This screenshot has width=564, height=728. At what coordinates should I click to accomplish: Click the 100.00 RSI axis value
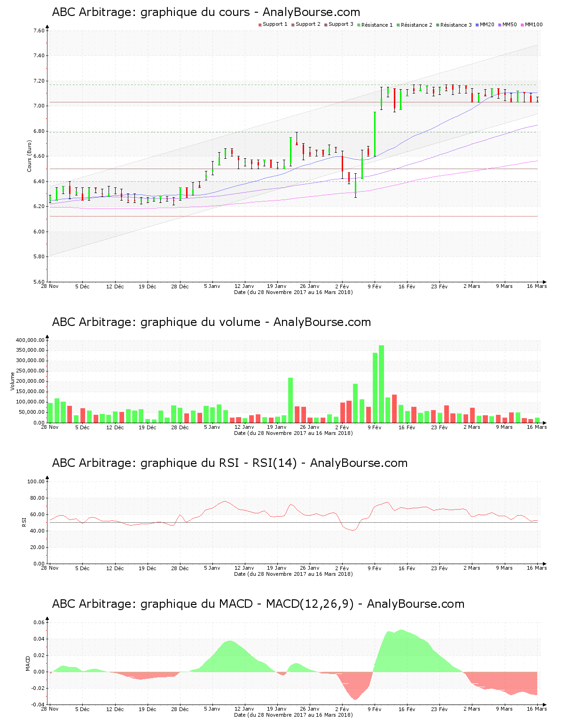click(36, 481)
